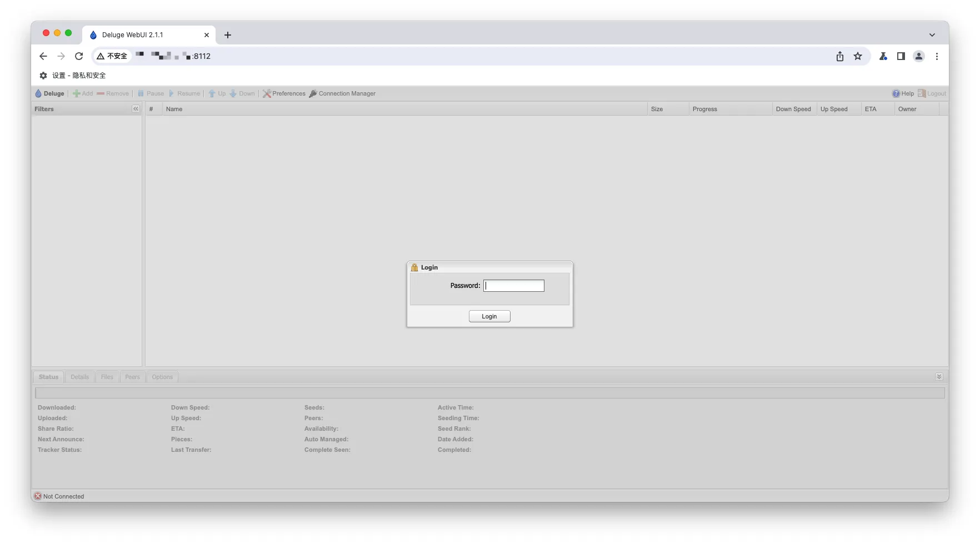Screen dimensions: 980x543
Task: Switch to the Details tab
Action: 79,377
